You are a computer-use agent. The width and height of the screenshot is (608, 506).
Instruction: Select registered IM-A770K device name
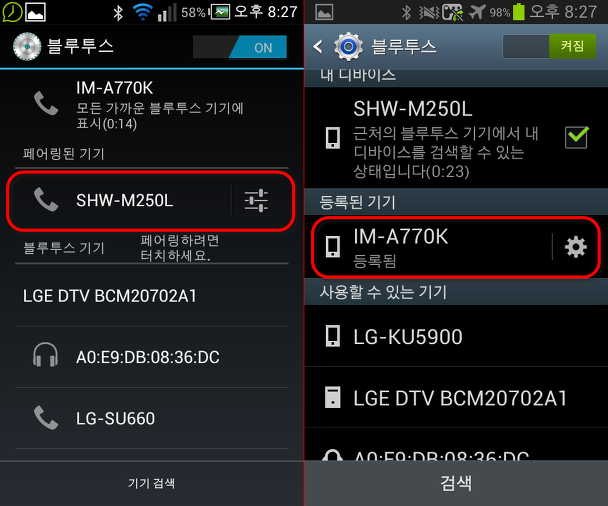coord(401,236)
